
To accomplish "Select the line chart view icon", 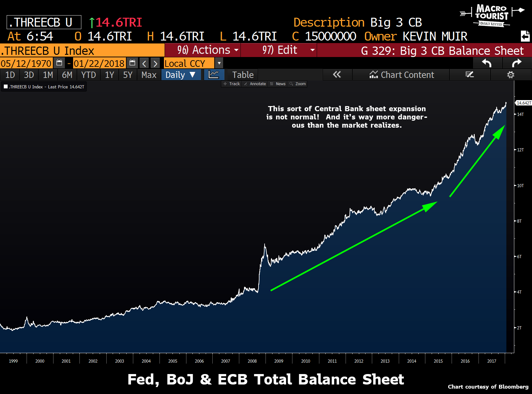I will tap(214, 75).
